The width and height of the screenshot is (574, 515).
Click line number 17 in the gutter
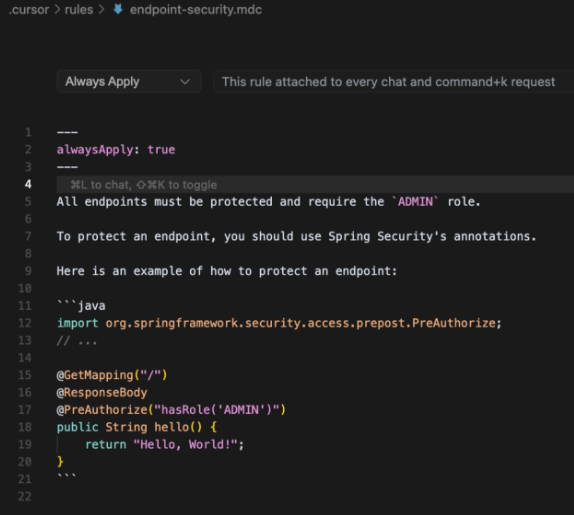(x=25, y=410)
